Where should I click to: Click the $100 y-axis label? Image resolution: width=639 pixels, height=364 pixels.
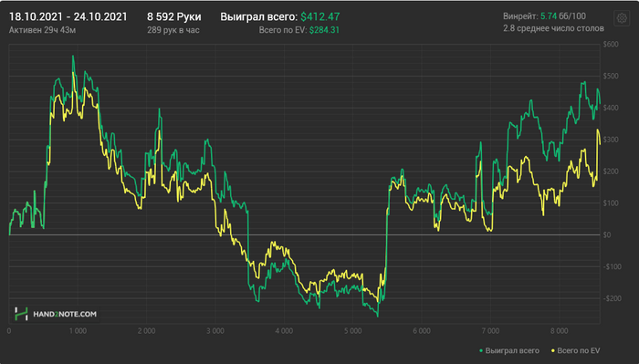[x=611, y=203]
